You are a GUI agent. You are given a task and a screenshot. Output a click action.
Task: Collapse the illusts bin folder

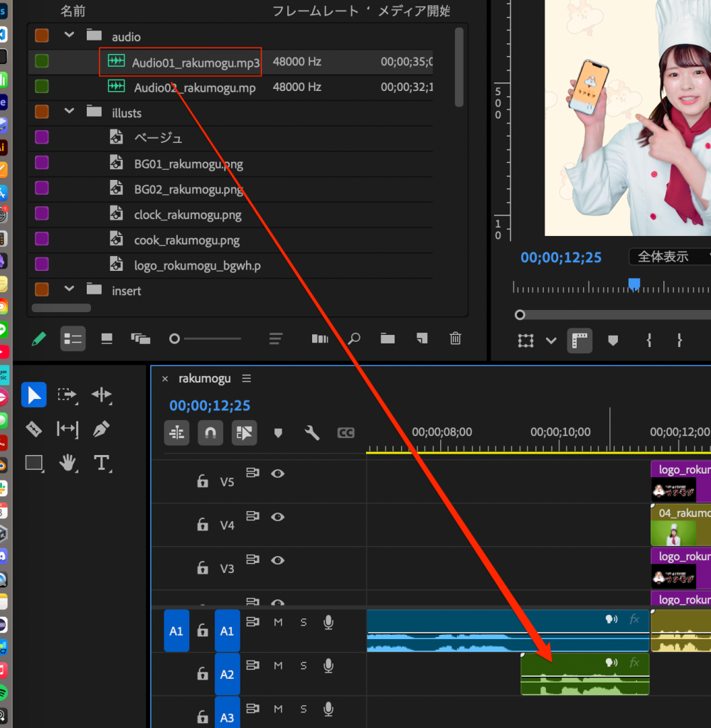click(x=69, y=112)
